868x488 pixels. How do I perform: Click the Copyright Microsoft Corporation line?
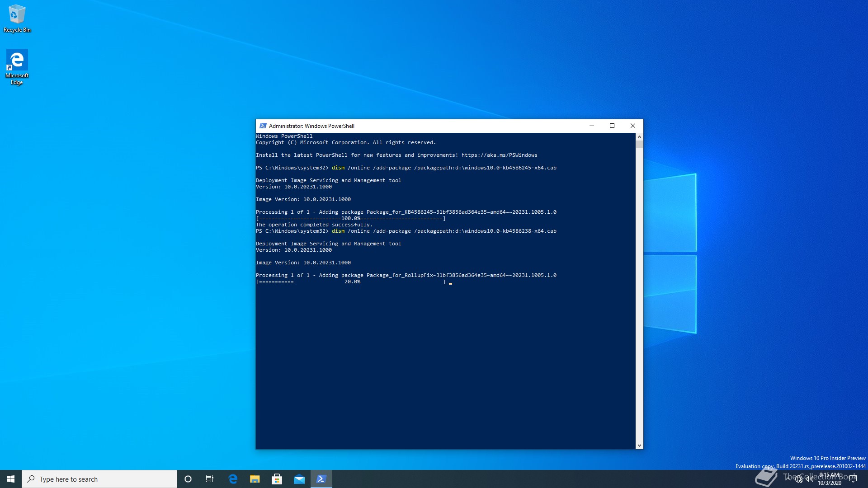pyautogui.click(x=346, y=142)
